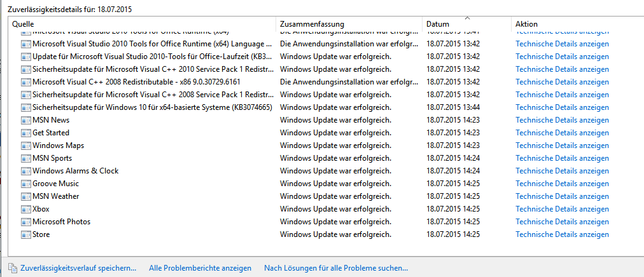Click the Aktion column header
The image size is (644, 277).
(x=577, y=24)
